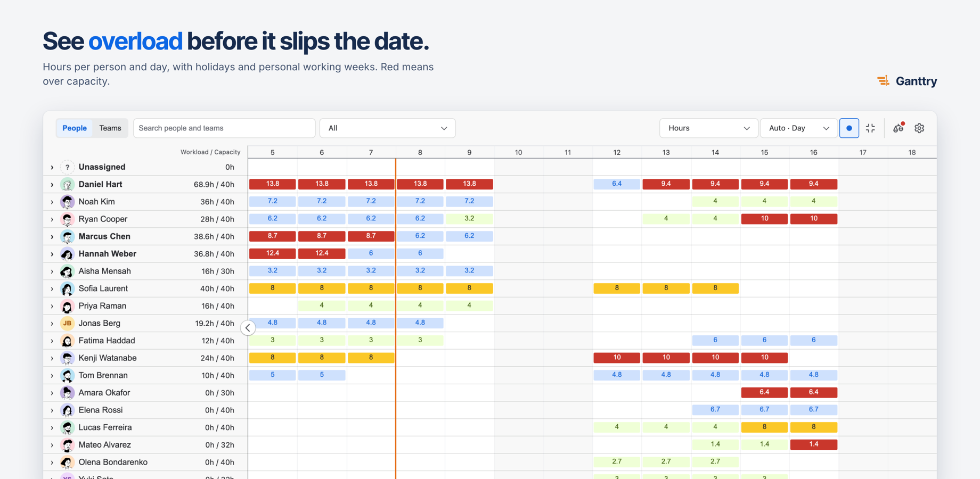This screenshot has height=479, width=980.
Task: Click Elena Rossi's 6.7 cell on day 14
Action: click(x=715, y=410)
